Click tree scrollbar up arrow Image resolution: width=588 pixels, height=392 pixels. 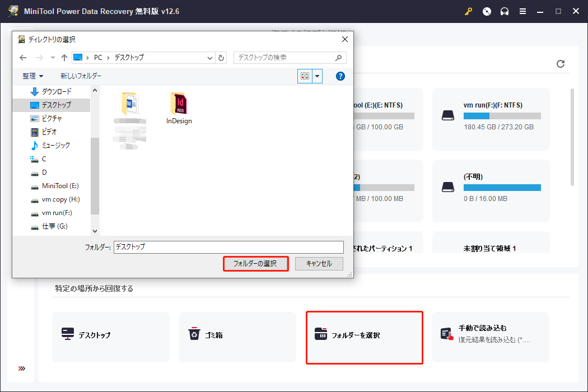coord(95,90)
